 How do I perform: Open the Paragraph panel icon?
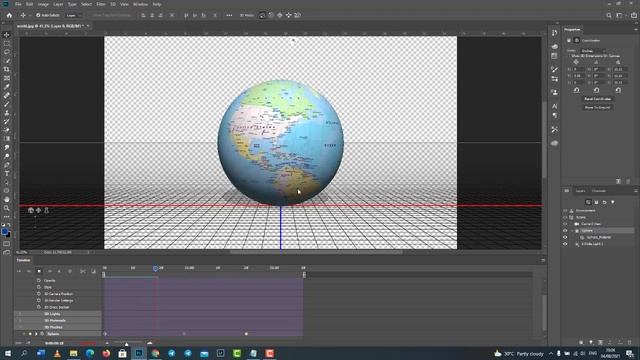tap(554, 116)
